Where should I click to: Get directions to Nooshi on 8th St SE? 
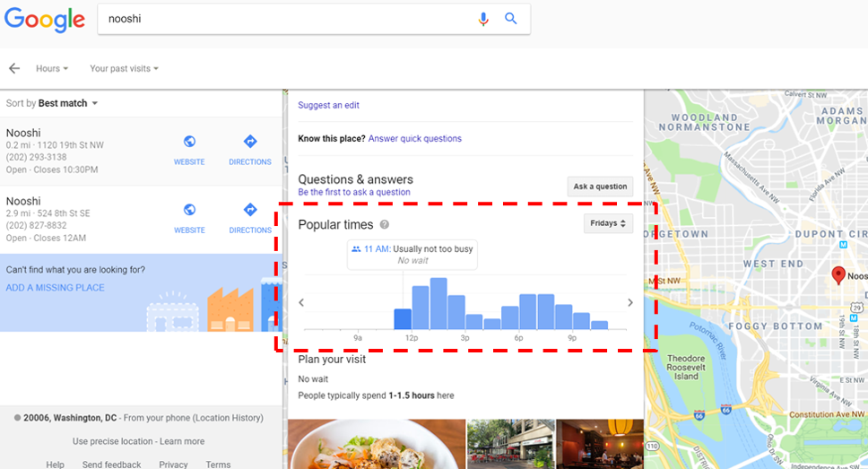250,218
